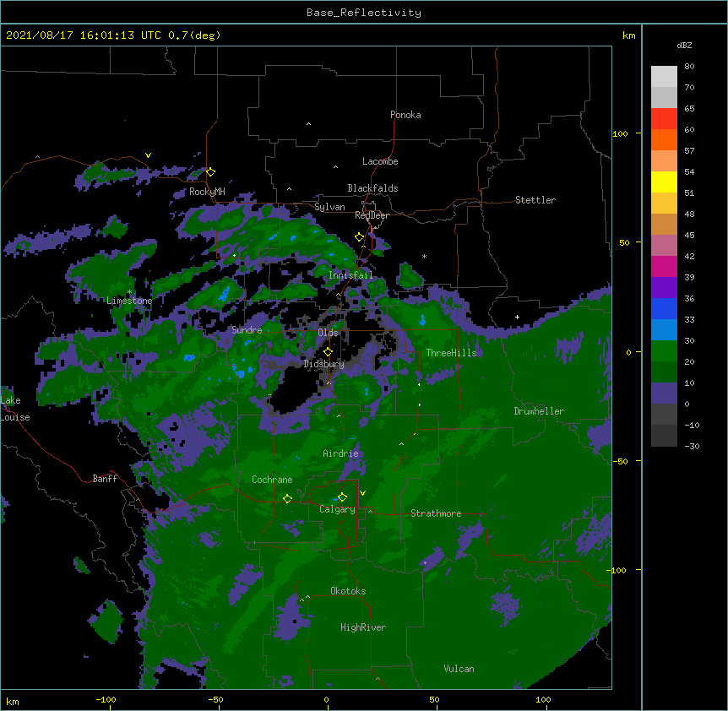Click the ThreeHills town label
The height and width of the screenshot is (711, 728).
point(451,353)
